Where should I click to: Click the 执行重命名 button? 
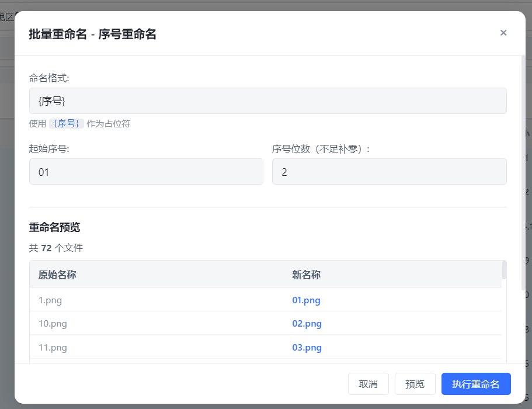tap(476, 384)
